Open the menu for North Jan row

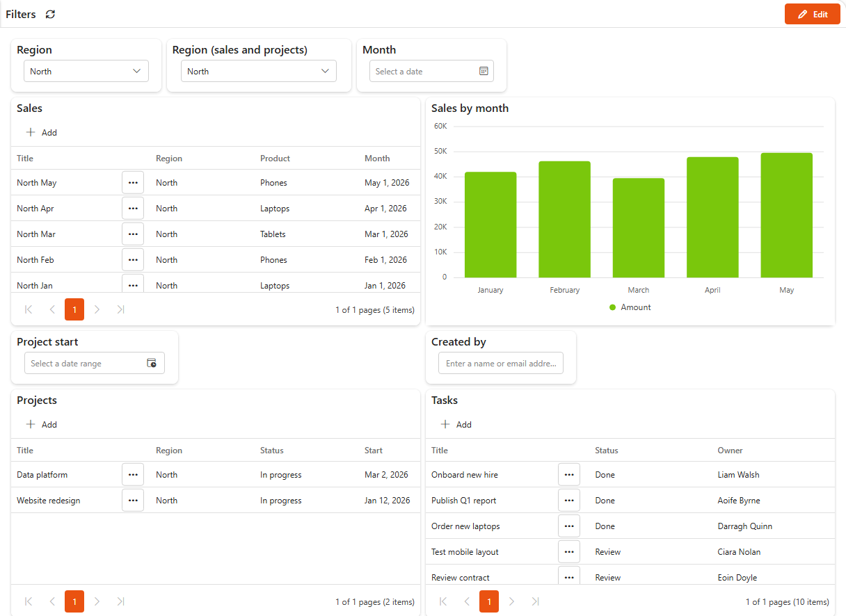(133, 284)
